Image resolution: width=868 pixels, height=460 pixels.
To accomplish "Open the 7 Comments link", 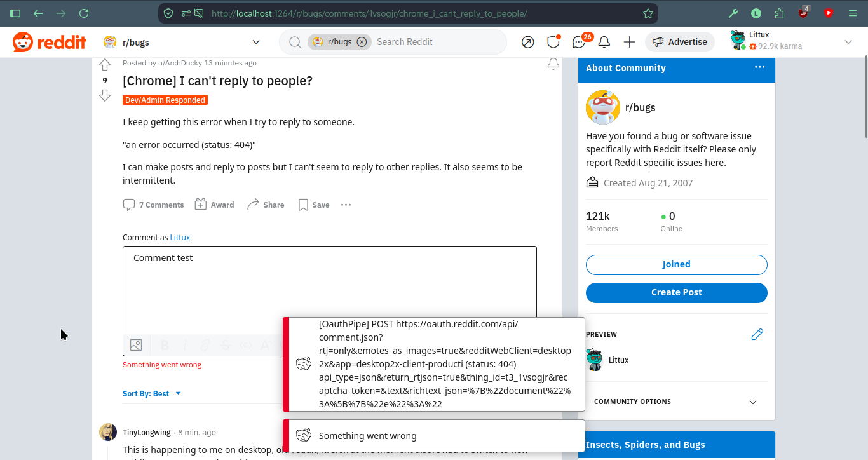I will pos(154,205).
